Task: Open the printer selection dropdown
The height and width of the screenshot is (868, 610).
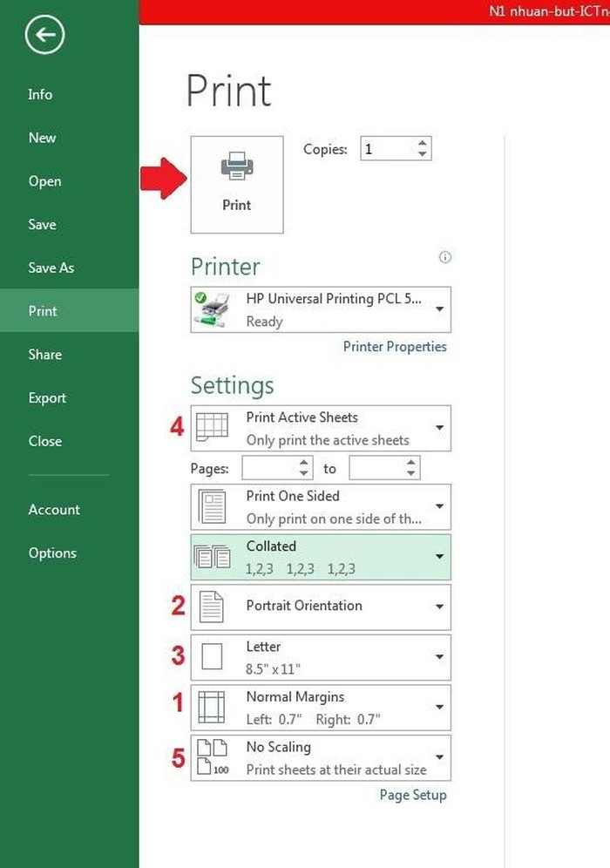Action: [x=439, y=309]
